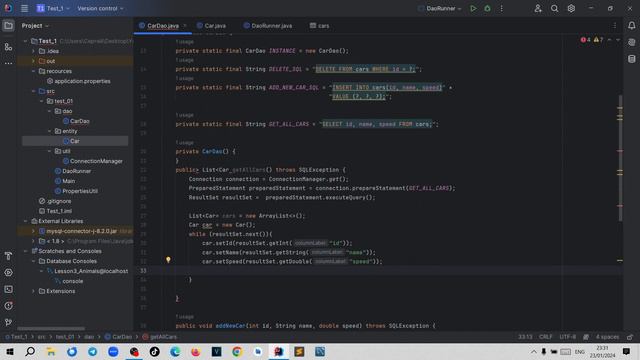Collapse the External Libraries node
Screen dimensions: 640x360
pyautogui.click(x=26, y=221)
